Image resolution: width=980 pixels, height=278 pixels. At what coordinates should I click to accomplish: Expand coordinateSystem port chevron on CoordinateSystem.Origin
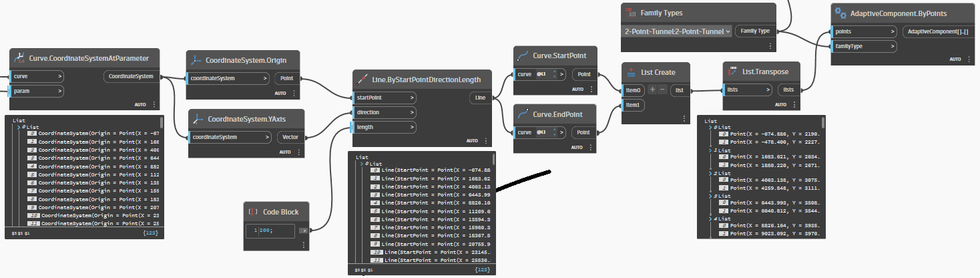(x=265, y=78)
